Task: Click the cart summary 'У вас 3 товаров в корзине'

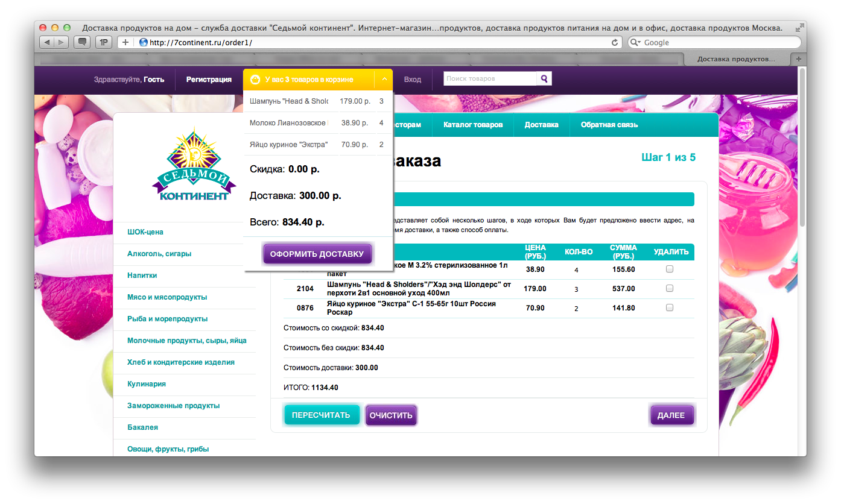Action: click(309, 80)
